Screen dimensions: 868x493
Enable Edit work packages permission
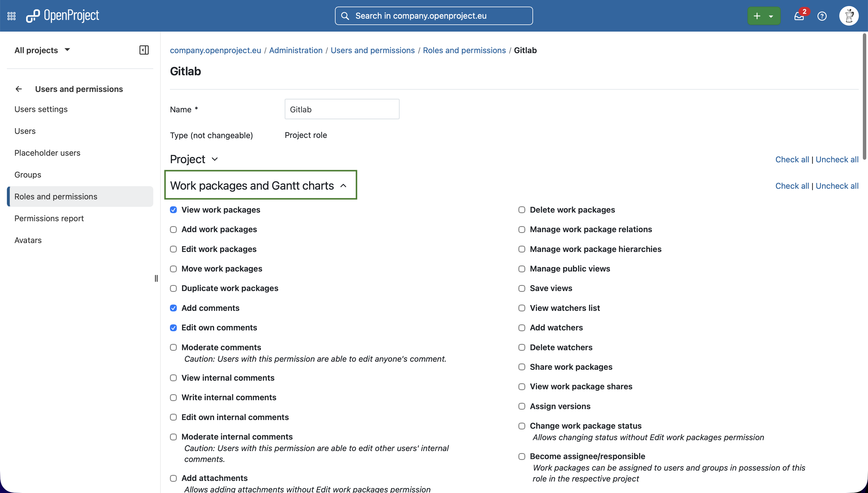pyautogui.click(x=173, y=249)
